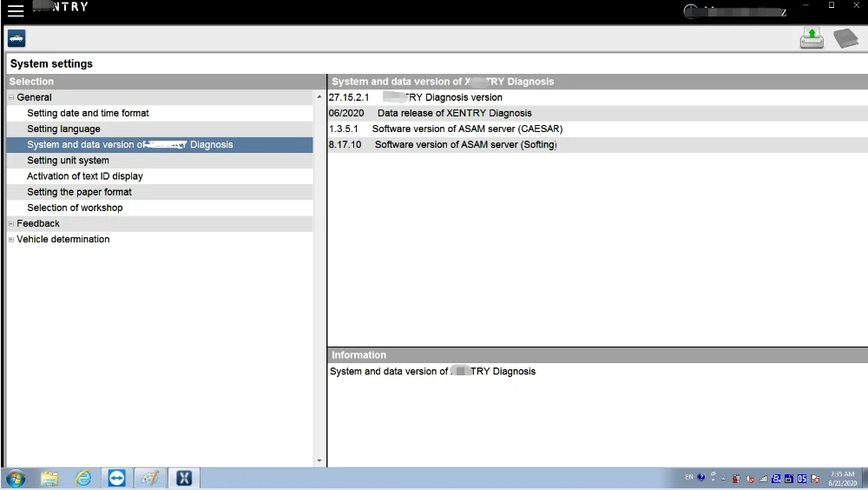Select Setting date and time format

pos(88,113)
